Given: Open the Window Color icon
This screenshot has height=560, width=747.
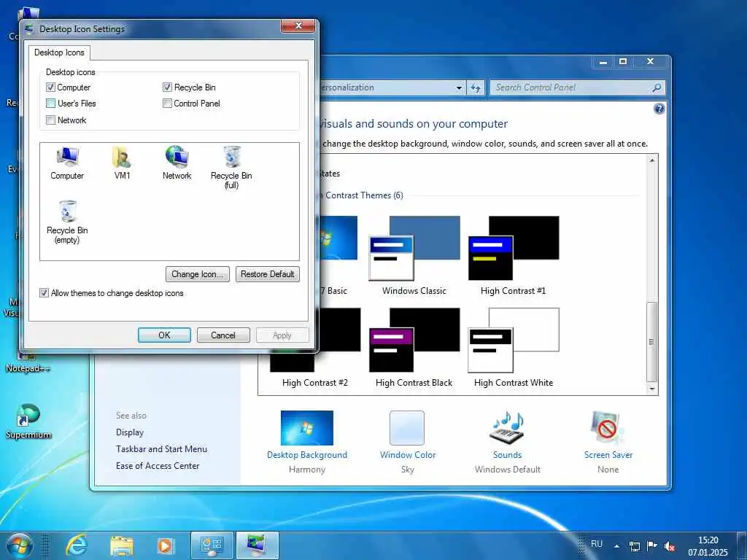Looking at the screenshot, I should [x=407, y=427].
